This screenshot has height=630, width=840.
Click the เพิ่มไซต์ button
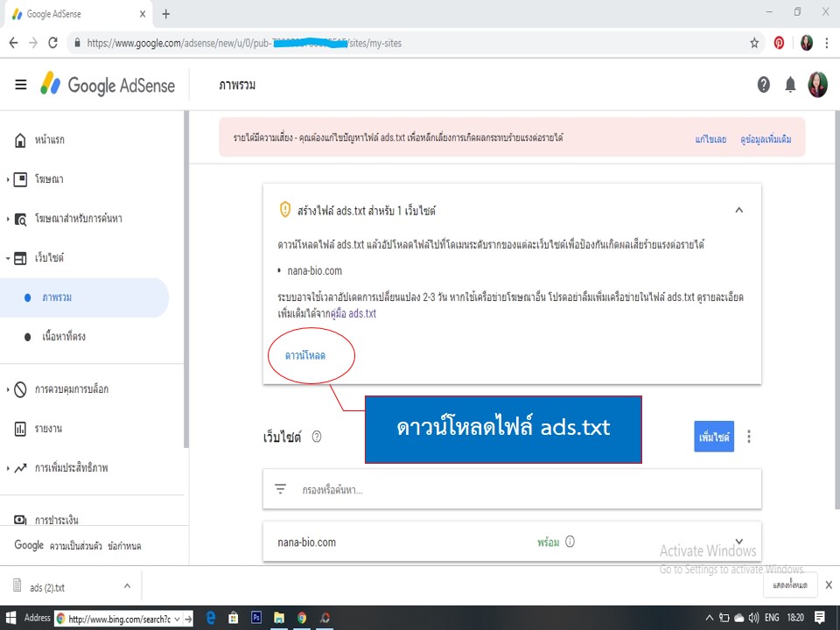click(x=714, y=437)
